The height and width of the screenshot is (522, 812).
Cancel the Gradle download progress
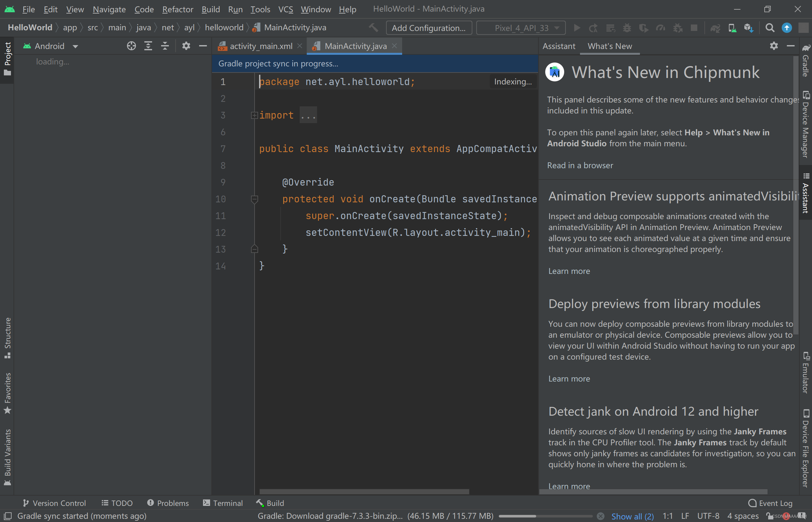[x=600, y=516]
